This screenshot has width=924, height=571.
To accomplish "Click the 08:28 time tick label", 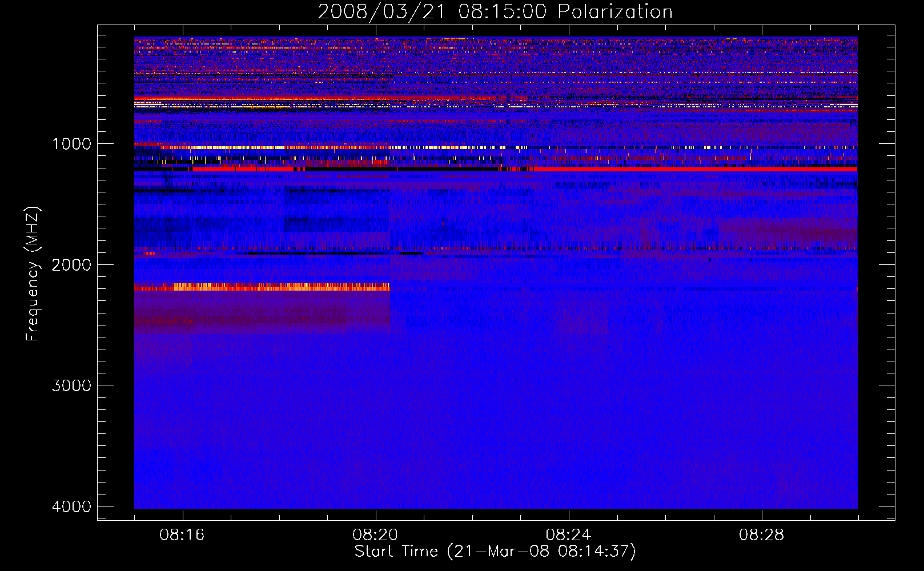I will pyautogui.click(x=761, y=535).
